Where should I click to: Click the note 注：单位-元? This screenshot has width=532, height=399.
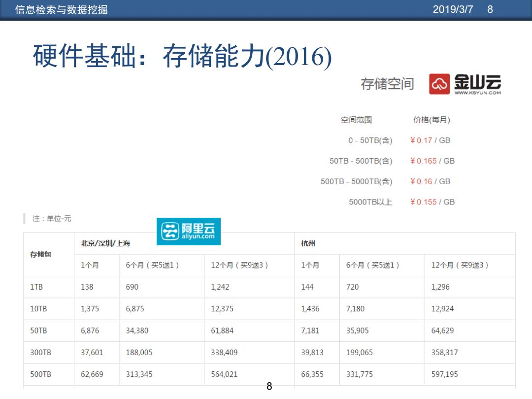52,219
